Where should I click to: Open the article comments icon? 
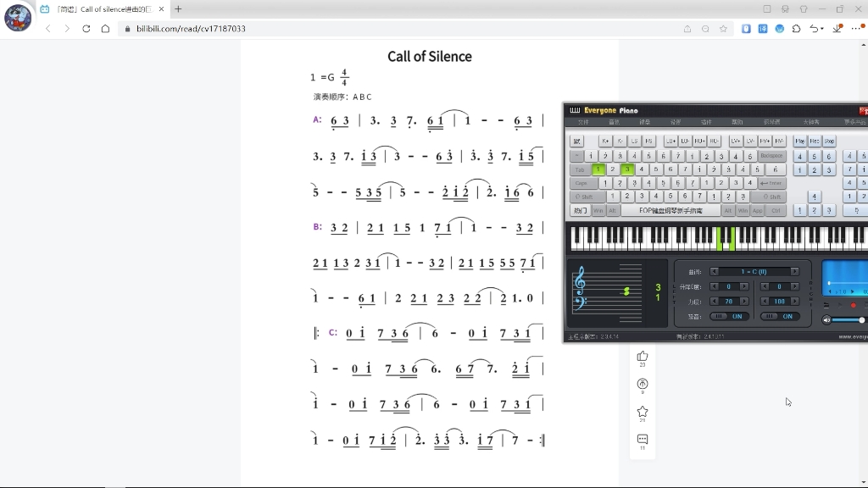tap(643, 440)
